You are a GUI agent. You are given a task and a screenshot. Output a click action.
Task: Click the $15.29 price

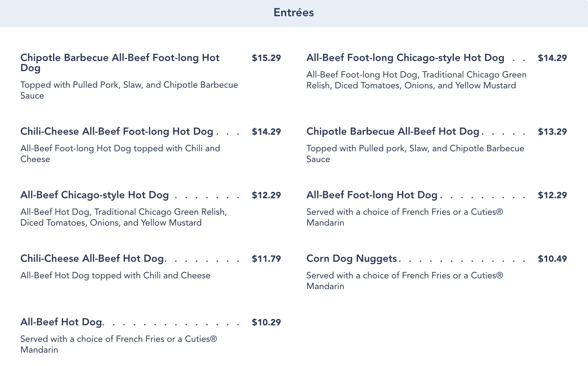(x=266, y=58)
